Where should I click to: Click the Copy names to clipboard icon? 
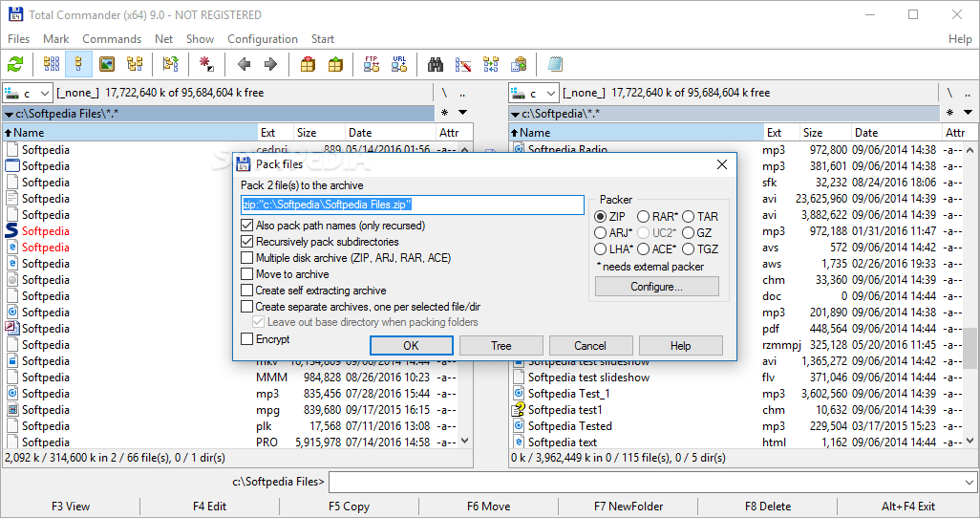click(519, 64)
